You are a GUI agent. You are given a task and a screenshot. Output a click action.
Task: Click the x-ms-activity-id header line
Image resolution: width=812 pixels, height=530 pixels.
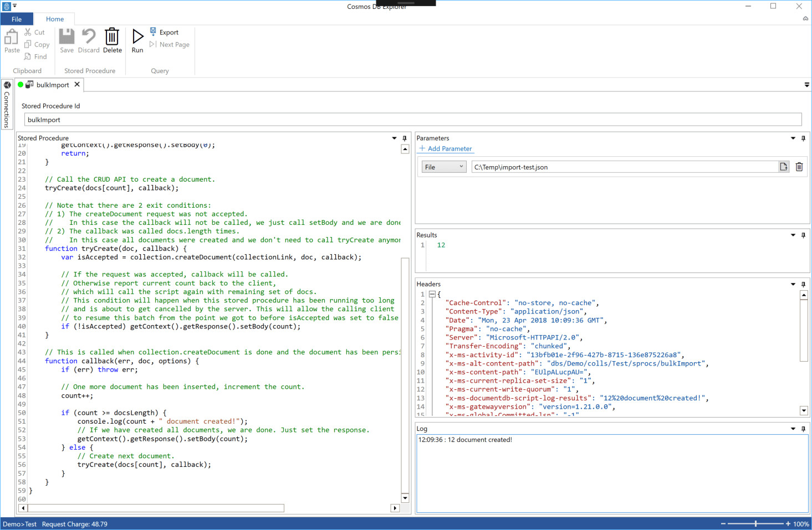(566, 355)
